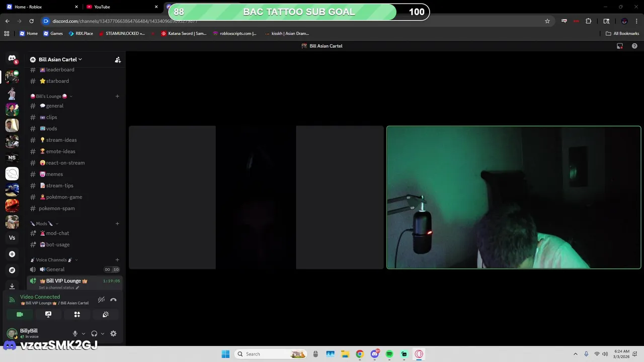The image size is (644, 362).
Task: Open the NS server in the server list
Action: pos(12,157)
